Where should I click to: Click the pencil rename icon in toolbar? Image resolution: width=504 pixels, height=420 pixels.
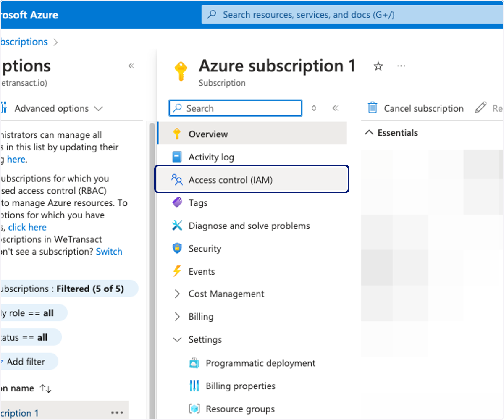point(480,108)
